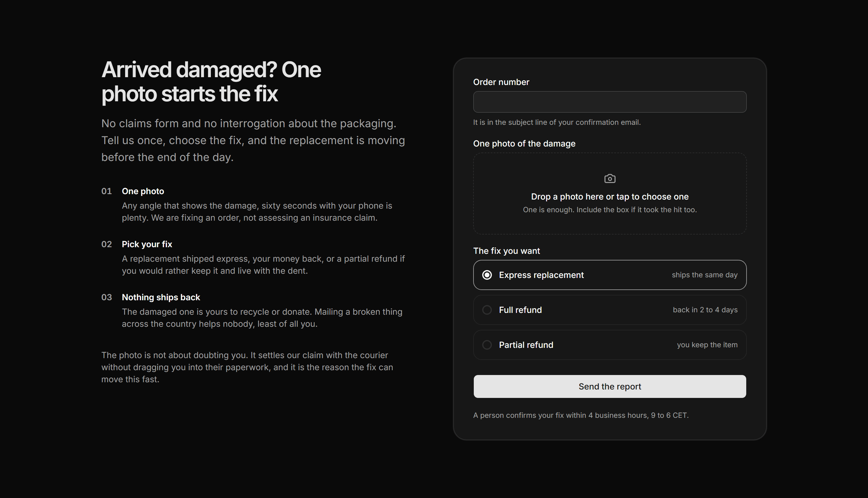This screenshot has width=868, height=498.
Task: Focus the Order number input field
Action: click(609, 102)
